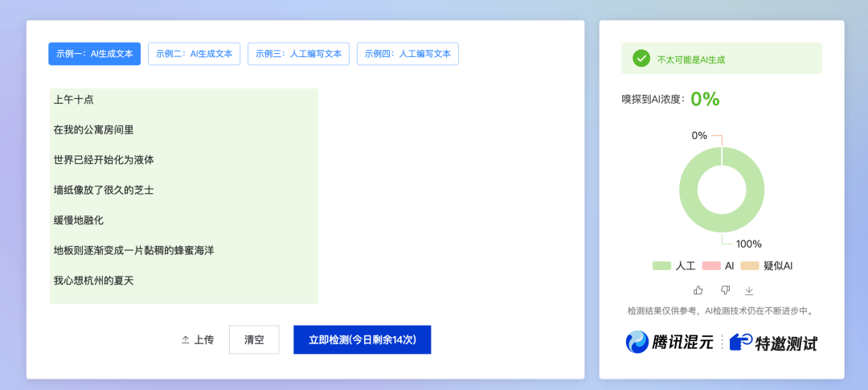The image size is (868, 390).
Task: Click the text line 缓慢地融化
Action: [x=79, y=220]
